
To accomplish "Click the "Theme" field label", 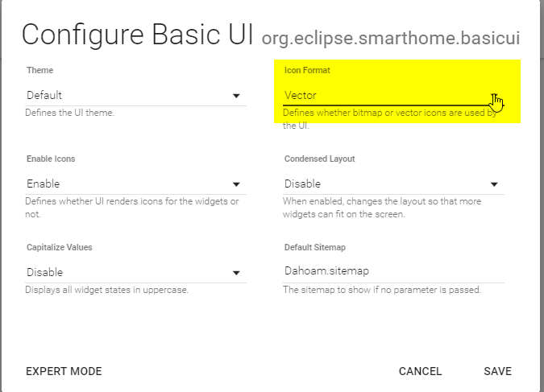I will pos(40,71).
